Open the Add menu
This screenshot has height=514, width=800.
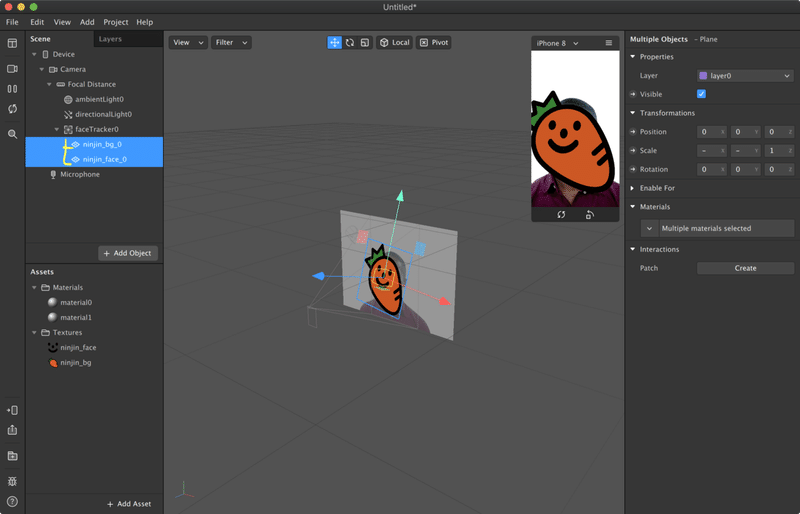click(x=87, y=22)
